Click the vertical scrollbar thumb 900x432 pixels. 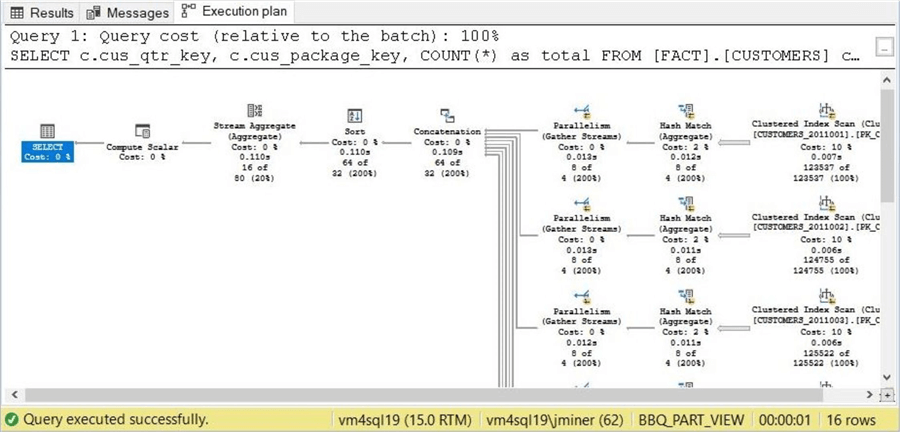[x=887, y=145]
